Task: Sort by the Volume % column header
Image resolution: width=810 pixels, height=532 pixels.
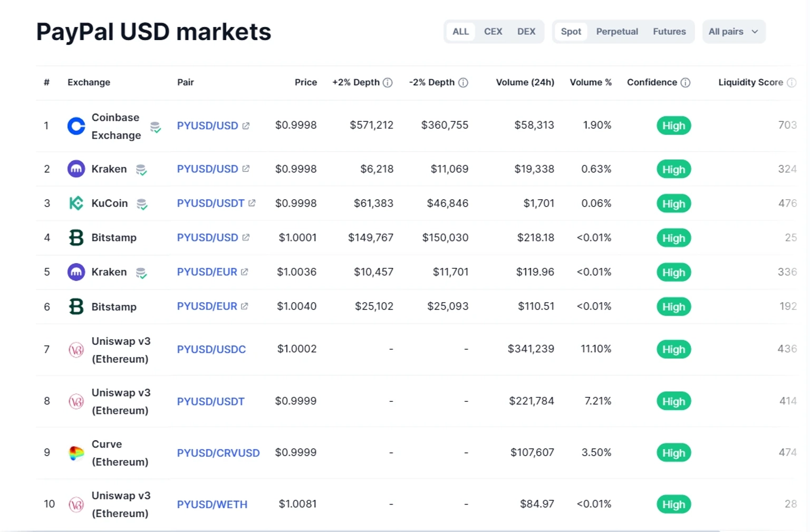Action: 591,82
